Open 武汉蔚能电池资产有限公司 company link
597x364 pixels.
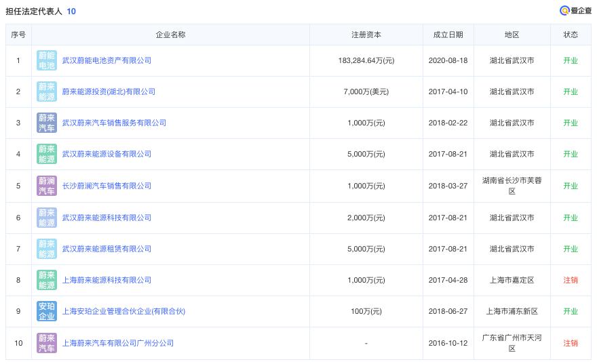[x=107, y=60]
